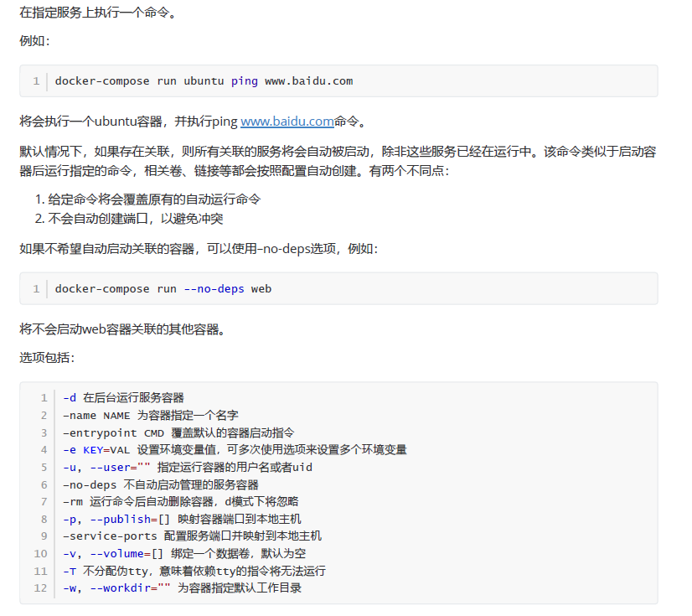Image resolution: width=692 pixels, height=616 pixels.
Task: Click the -e KEY=VAL option line
Action: 235,450
